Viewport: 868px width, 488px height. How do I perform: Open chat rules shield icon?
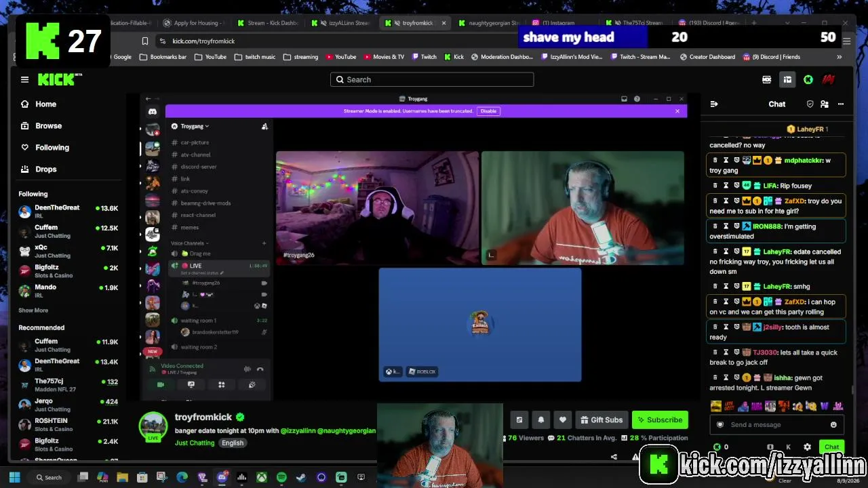[810, 104]
